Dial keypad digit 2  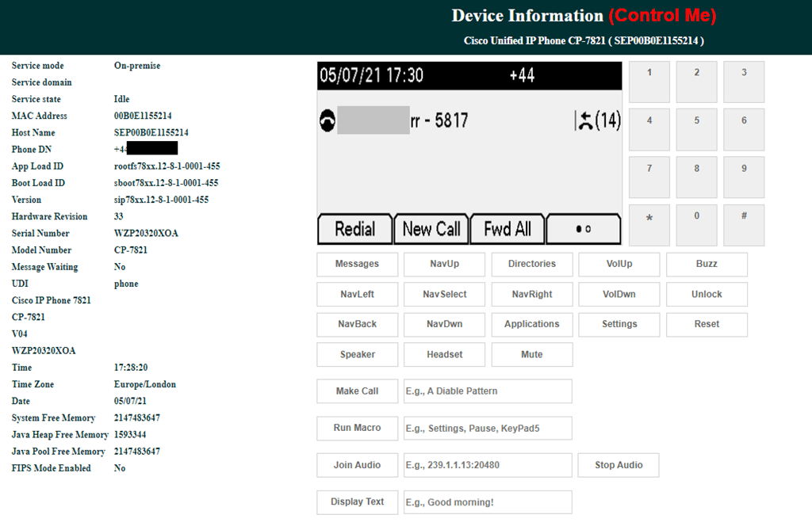696,82
